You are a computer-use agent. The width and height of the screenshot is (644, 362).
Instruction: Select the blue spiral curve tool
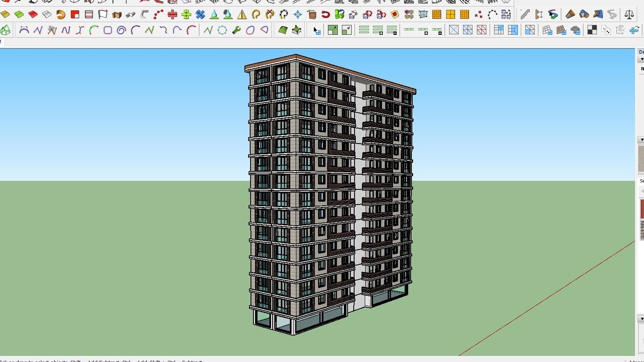click(122, 30)
